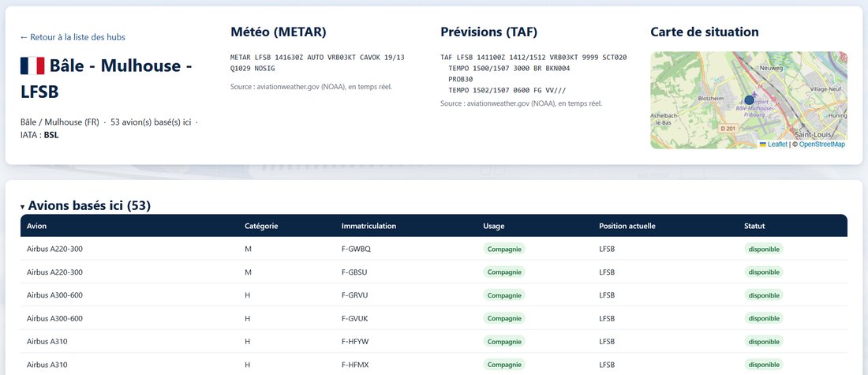Click Airbus A220-300 in F-GWBQ row
Image resolution: width=868 pixels, height=375 pixels.
(54, 249)
